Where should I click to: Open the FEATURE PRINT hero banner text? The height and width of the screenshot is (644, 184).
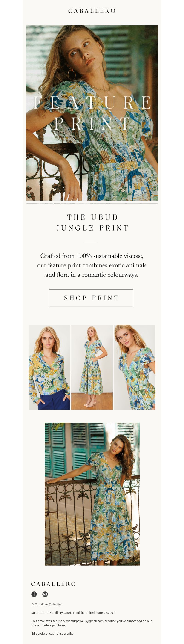92,113
